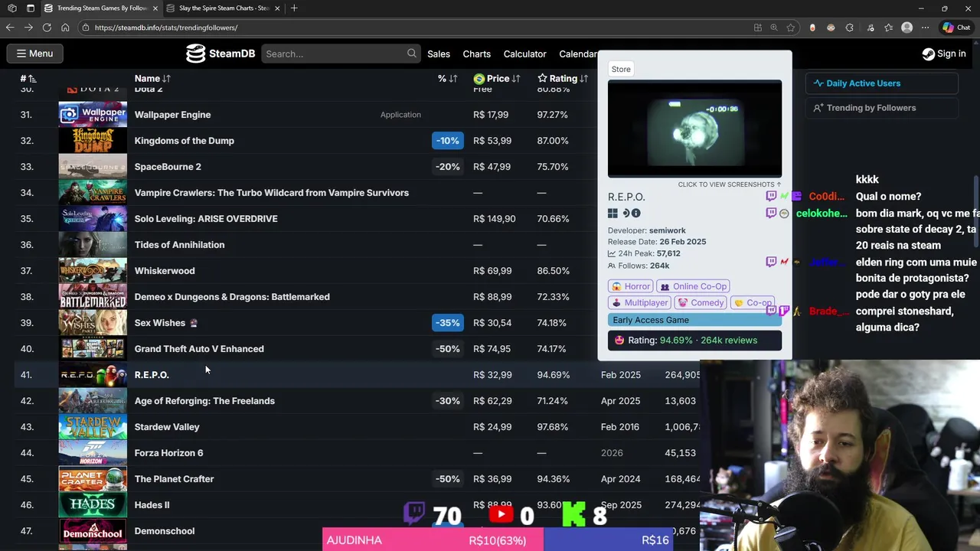This screenshot has height=551, width=980.
Task: Click the SteamDB logo
Action: [220, 54]
